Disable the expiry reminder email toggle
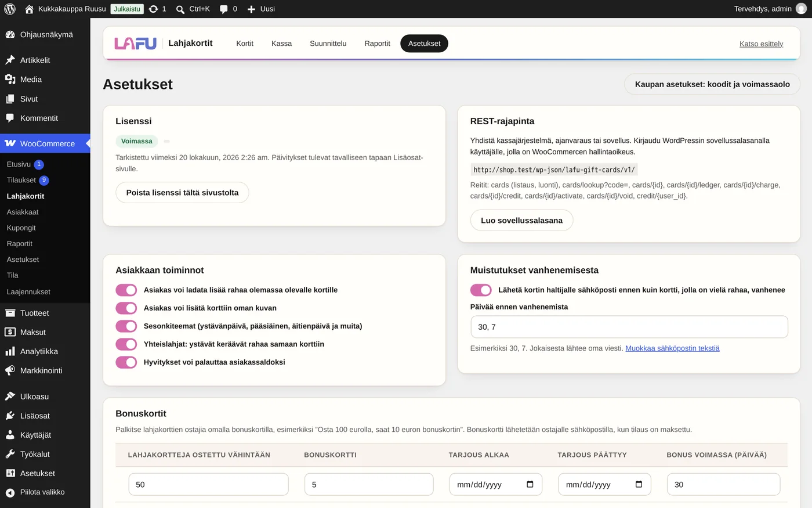Image resolution: width=812 pixels, height=508 pixels. click(x=481, y=290)
